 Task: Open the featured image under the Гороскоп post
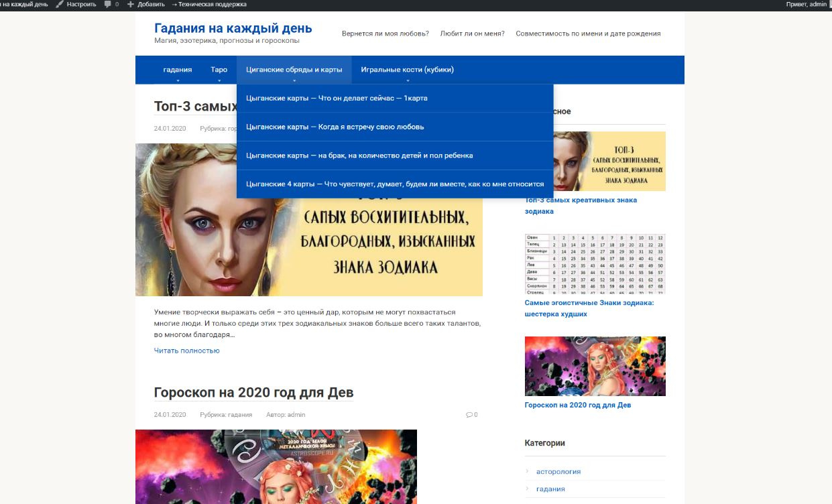(x=276, y=466)
